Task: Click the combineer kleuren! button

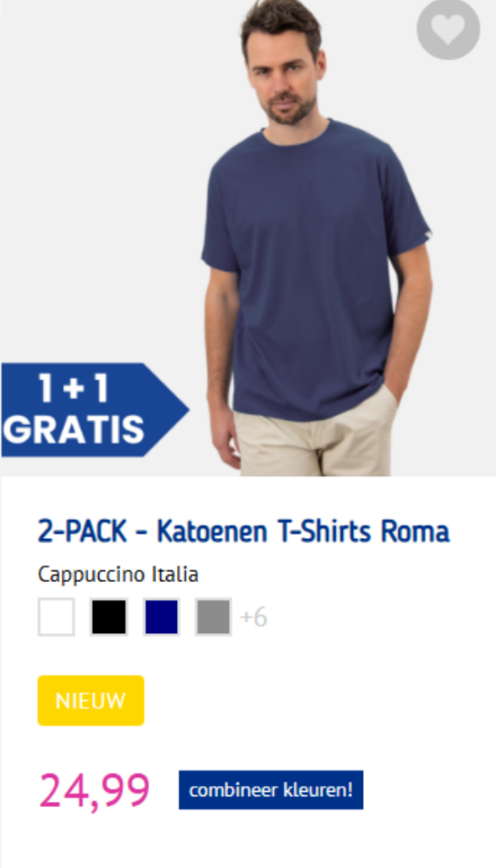Action: coord(270,790)
